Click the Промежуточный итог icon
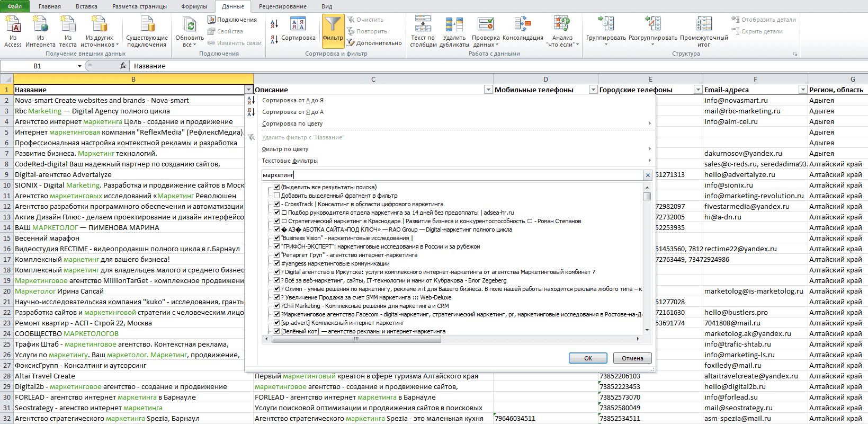The height and width of the screenshot is (424, 868). pyautogui.click(x=703, y=24)
